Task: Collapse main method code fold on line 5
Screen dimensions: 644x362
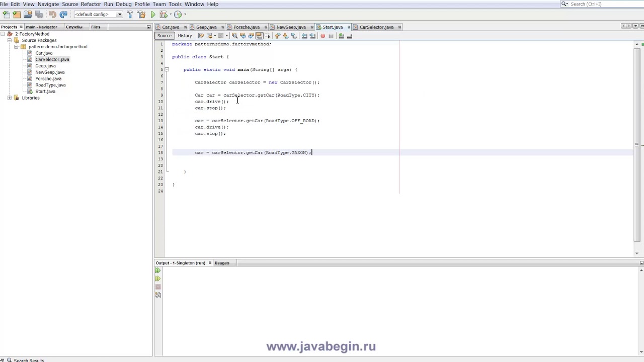Action: [167, 69]
